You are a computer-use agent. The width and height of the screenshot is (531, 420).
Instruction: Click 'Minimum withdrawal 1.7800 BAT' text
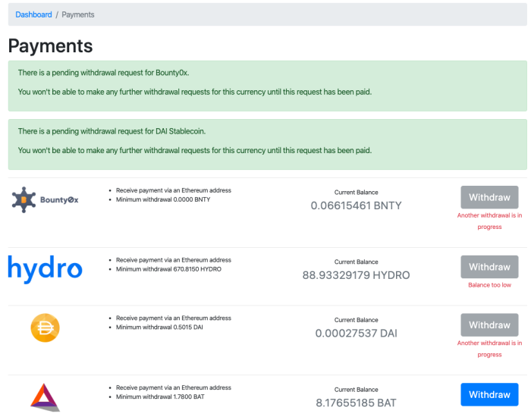pos(160,396)
